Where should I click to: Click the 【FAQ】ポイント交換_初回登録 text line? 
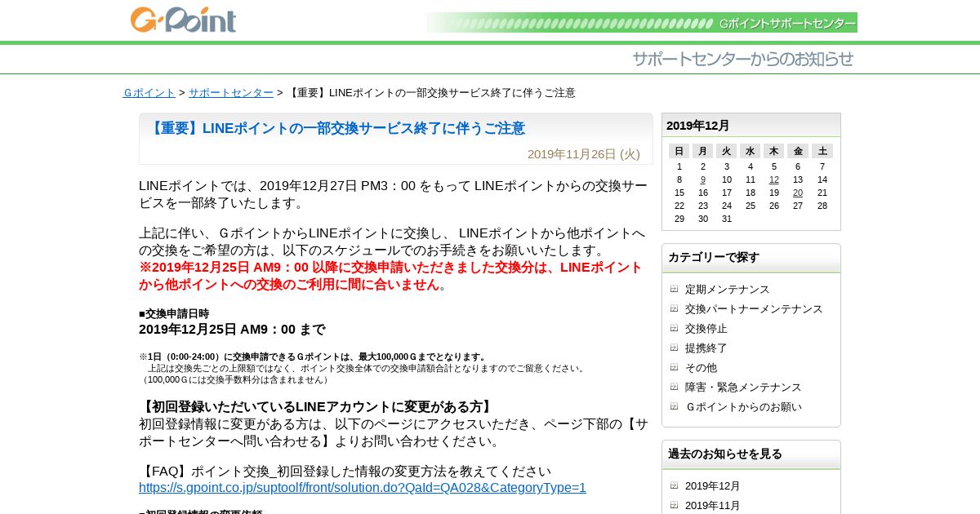point(345,472)
